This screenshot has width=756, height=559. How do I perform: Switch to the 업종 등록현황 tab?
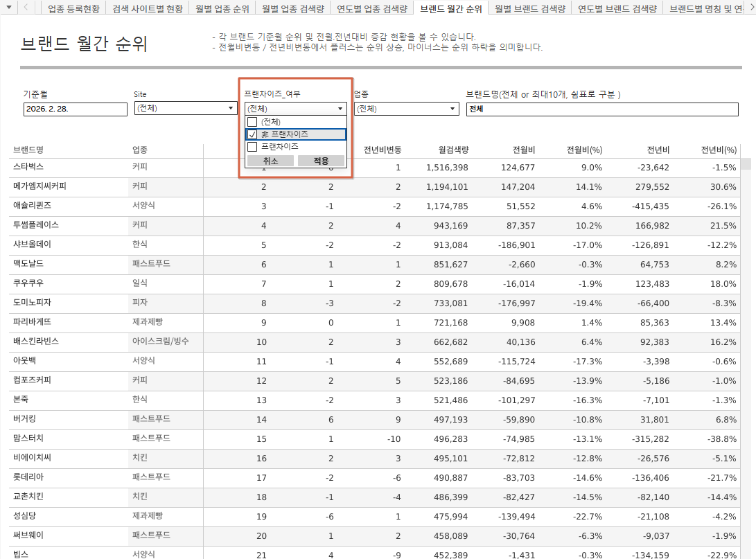pos(74,9)
